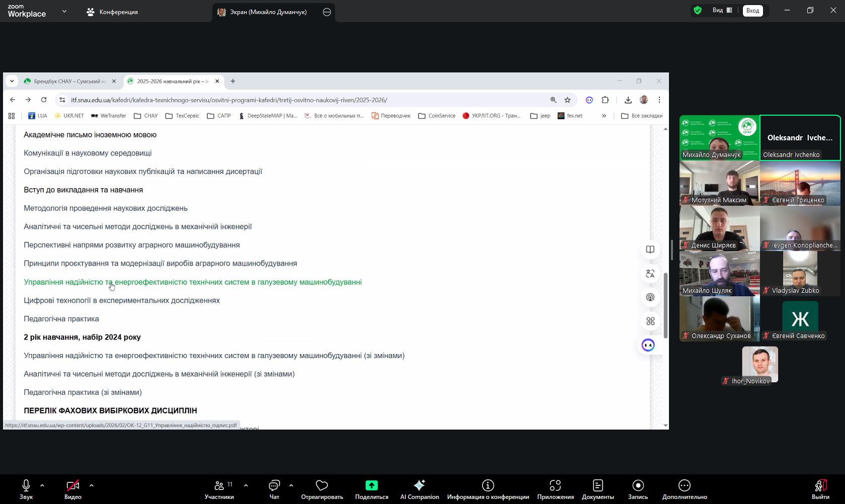Open the Documents panel (Документы)
Image resolution: width=845 pixels, height=504 pixels.
(598, 489)
